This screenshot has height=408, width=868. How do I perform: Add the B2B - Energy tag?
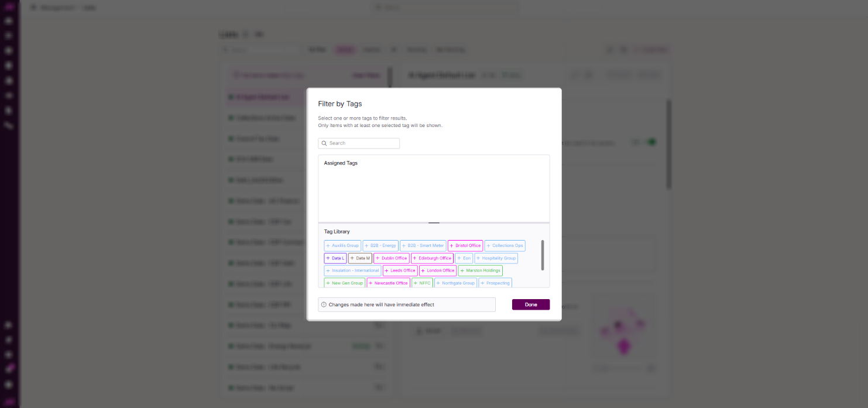pyautogui.click(x=380, y=246)
